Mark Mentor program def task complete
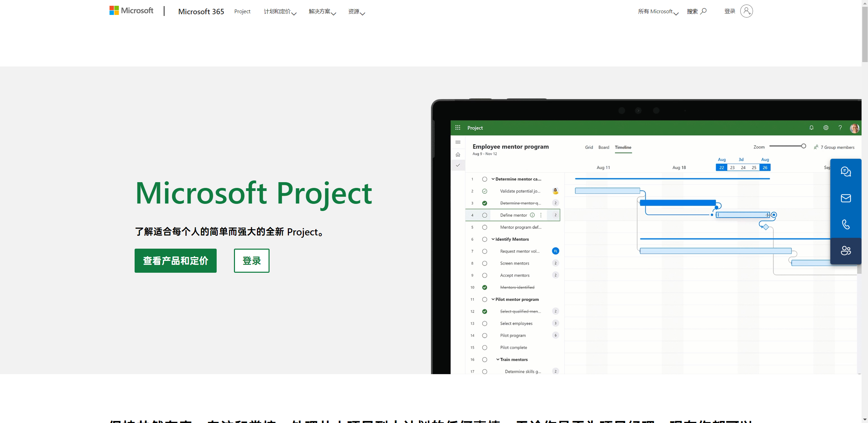Screen dimensions: 868x423 pyautogui.click(x=485, y=227)
